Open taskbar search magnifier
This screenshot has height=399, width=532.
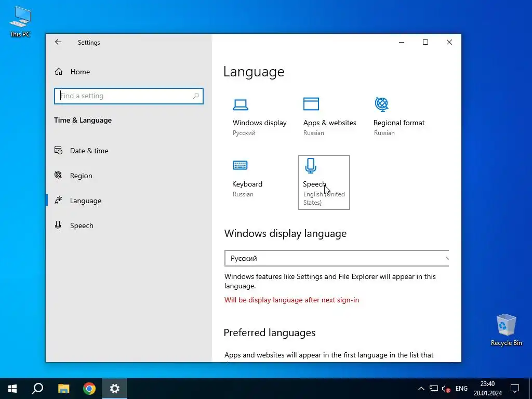pos(37,389)
